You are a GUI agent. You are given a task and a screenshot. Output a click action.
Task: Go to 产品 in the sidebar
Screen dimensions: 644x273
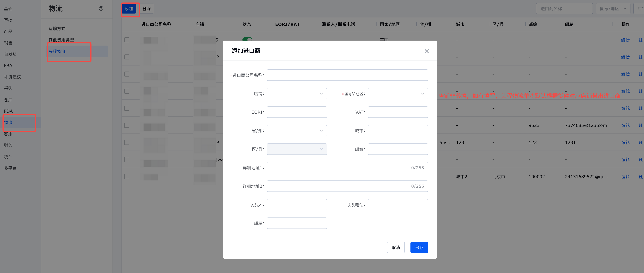(8, 31)
